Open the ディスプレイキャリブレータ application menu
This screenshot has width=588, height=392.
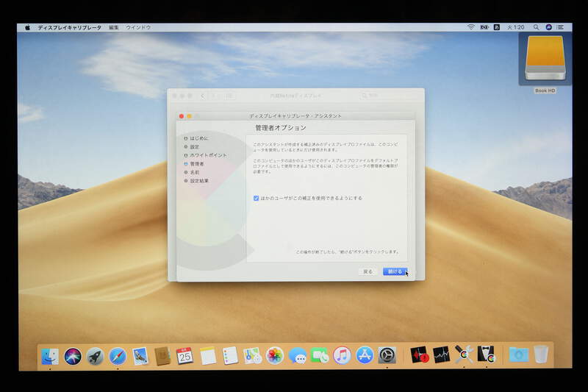tap(70, 27)
